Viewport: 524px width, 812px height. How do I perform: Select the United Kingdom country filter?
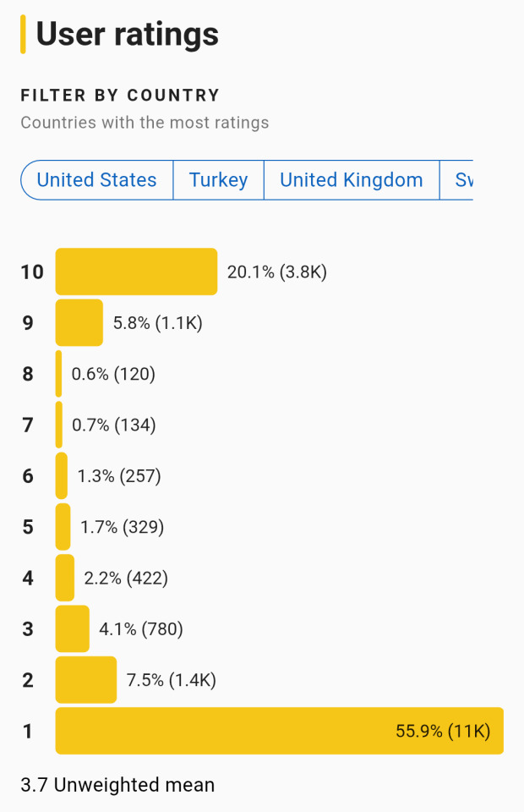pos(352,179)
